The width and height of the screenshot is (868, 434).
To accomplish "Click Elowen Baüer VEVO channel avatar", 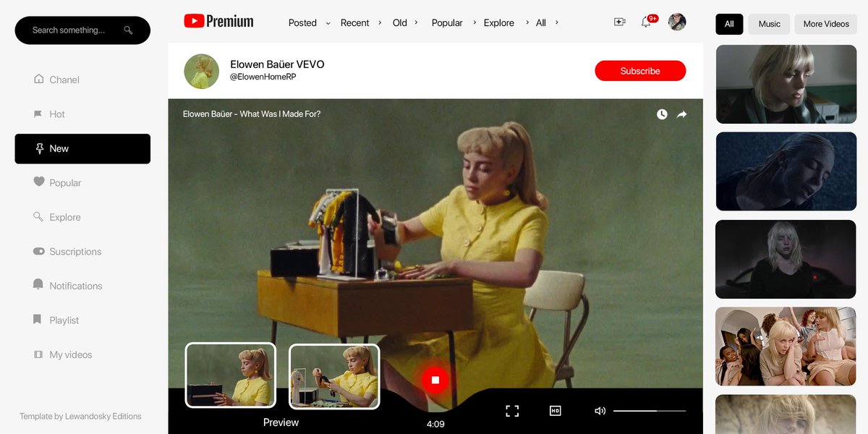I will 202,71.
